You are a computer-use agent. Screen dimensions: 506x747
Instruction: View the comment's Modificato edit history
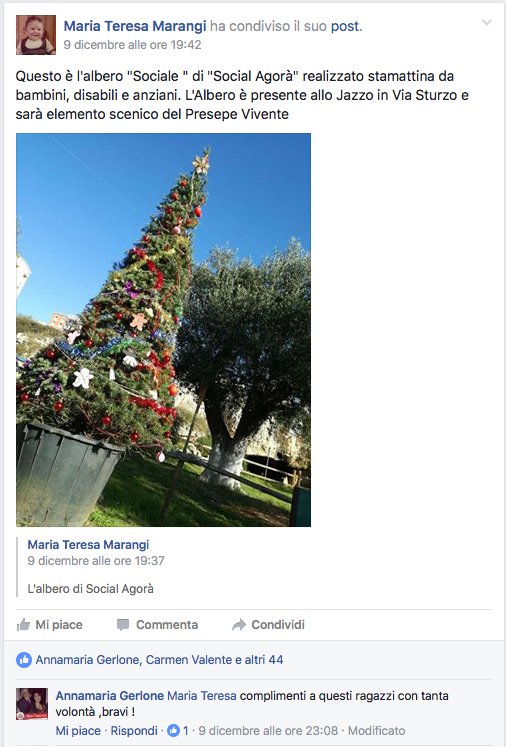point(376,730)
